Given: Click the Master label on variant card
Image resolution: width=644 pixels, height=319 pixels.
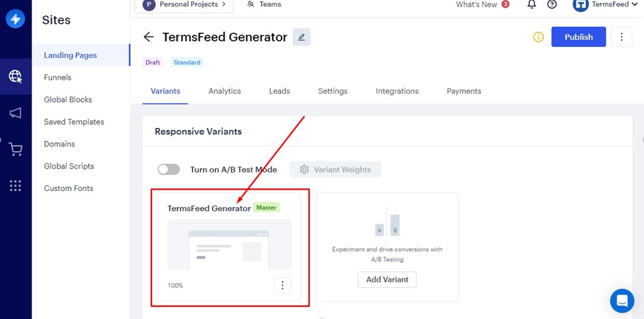Looking at the screenshot, I should pos(266,208).
